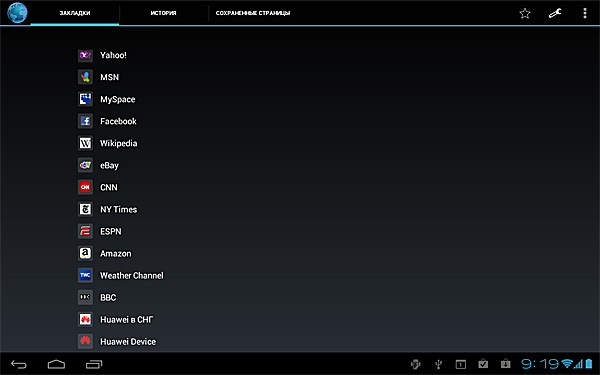Tap the USB notification icon
This screenshot has width=600, height=375.
tap(439, 364)
